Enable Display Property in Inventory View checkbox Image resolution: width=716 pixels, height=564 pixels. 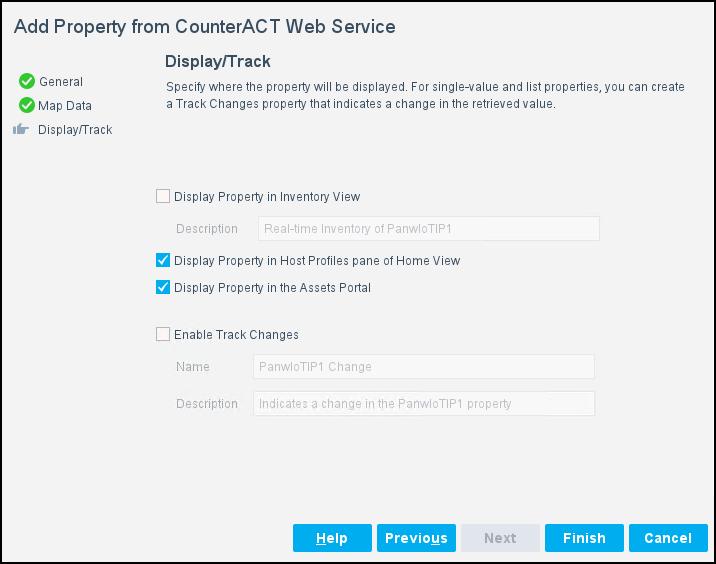(163, 197)
